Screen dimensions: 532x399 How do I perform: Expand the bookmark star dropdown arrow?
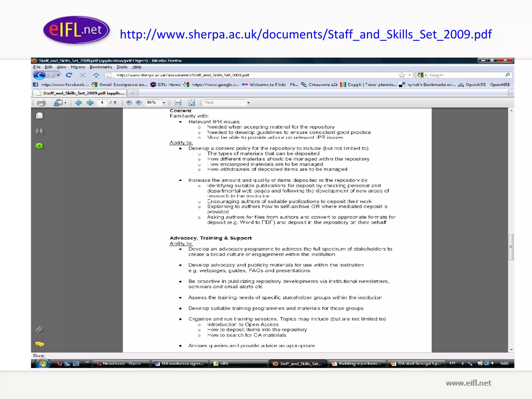[410, 75]
